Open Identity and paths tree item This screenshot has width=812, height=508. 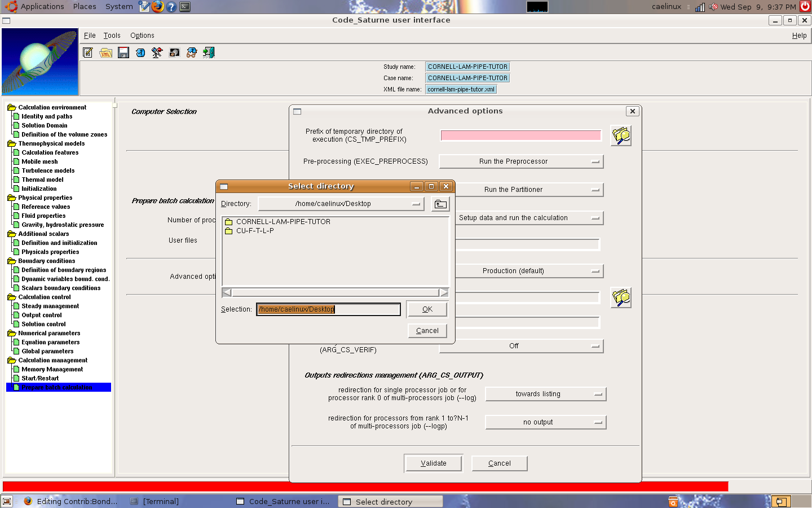pyautogui.click(x=47, y=116)
